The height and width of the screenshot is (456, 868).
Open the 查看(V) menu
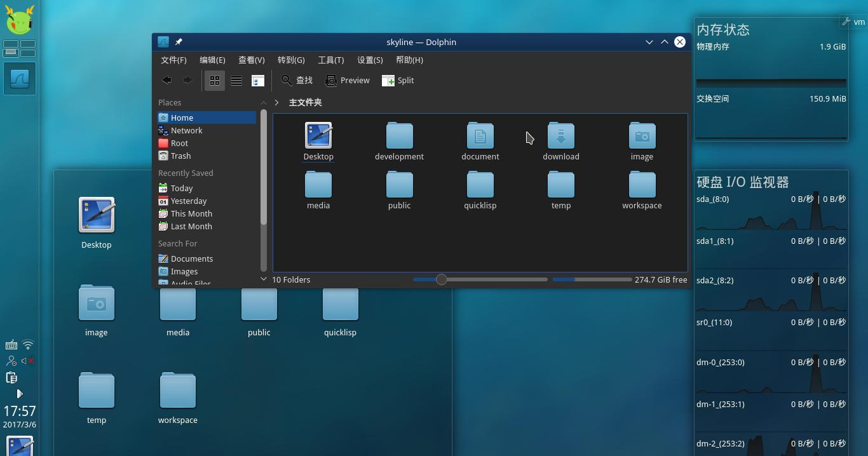coord(252,60)
